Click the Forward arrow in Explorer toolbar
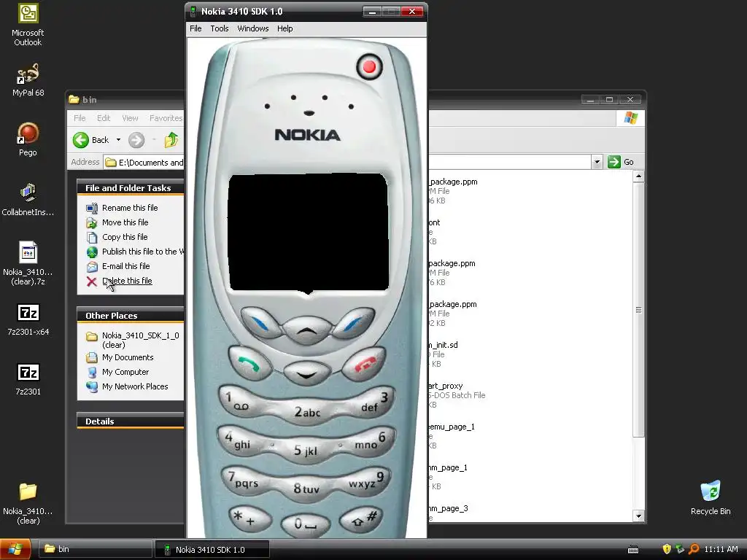This screenshot has height=560, width=747. 136,140
